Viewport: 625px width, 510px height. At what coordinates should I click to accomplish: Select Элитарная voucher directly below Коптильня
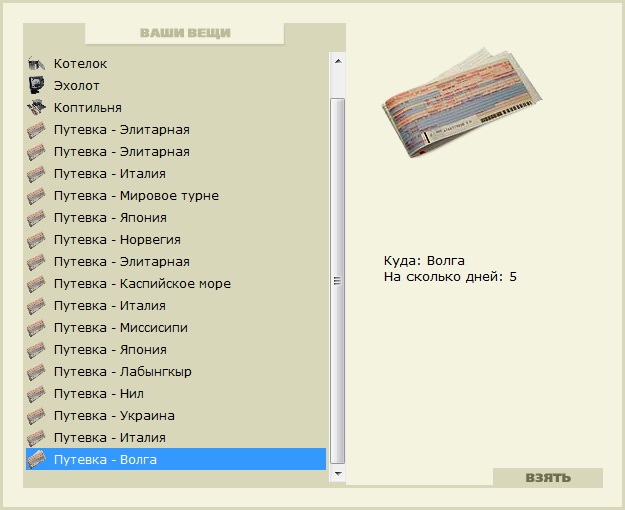pos(122,130)
